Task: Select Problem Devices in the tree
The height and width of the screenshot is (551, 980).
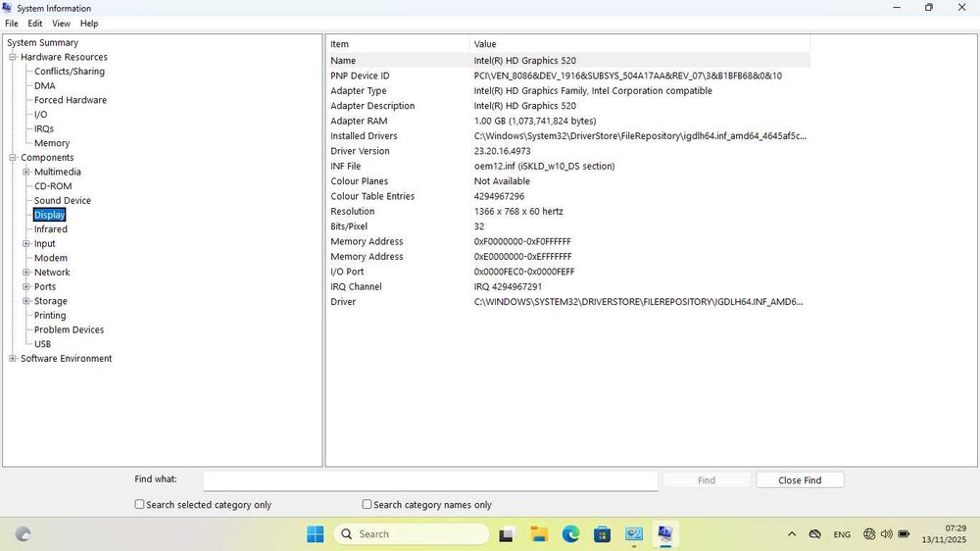Action: tap(69, 330)
